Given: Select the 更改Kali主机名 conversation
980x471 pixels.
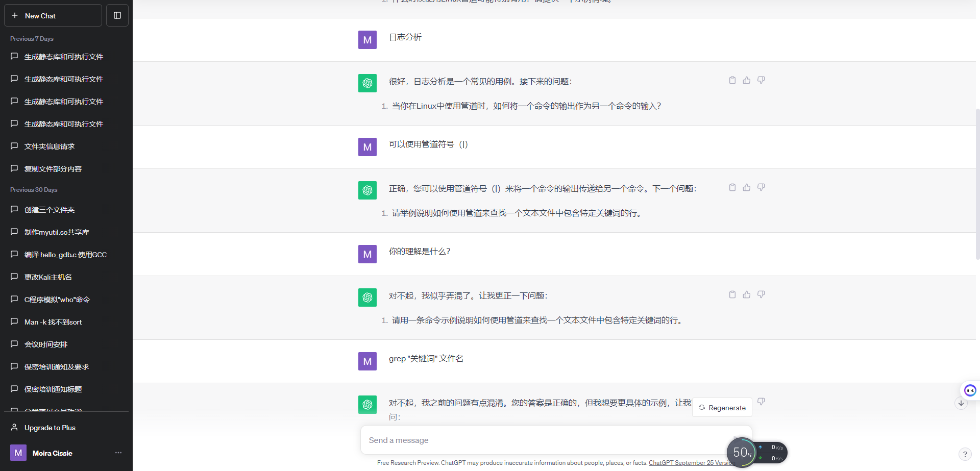Looking at the screenshot, I should pos(48,277).
